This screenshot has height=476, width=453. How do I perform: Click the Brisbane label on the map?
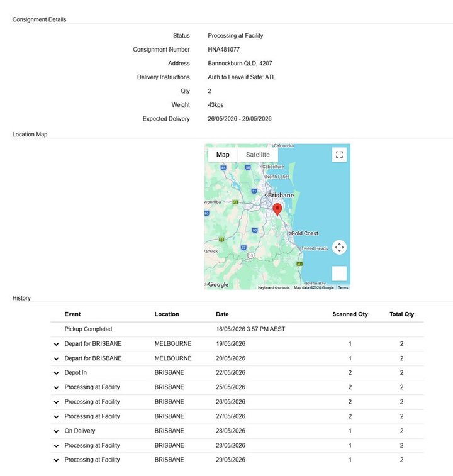[281, 195]
